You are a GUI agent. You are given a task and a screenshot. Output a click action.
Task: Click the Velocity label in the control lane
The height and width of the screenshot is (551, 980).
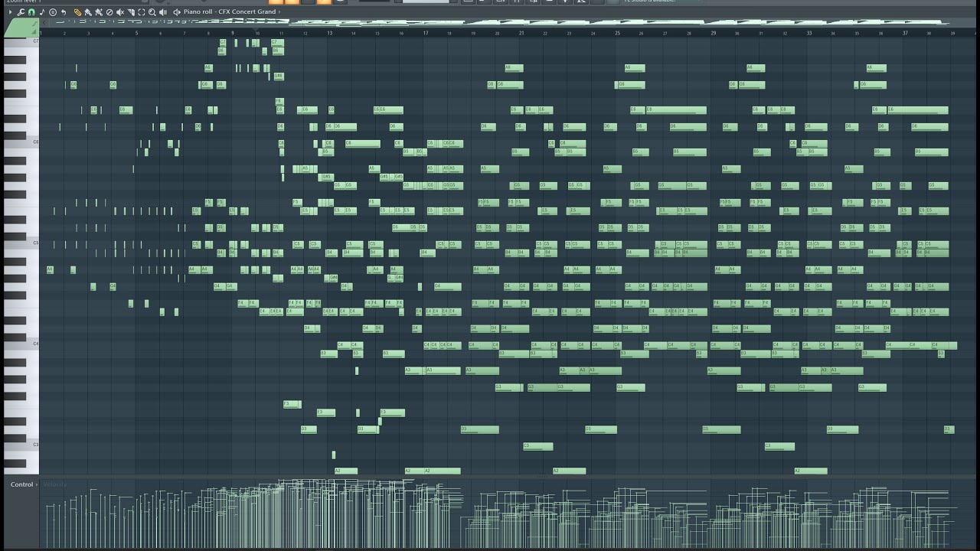tap(55, 484)
